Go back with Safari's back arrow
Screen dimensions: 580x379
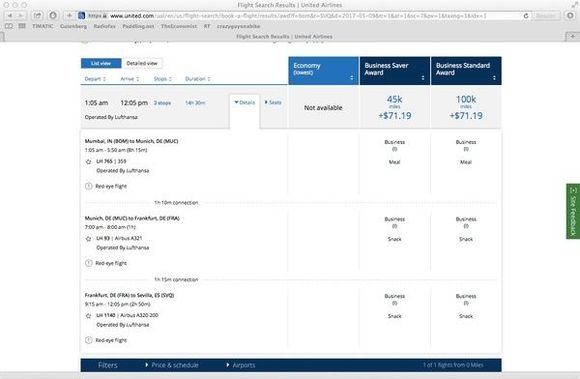coord(10,16)
